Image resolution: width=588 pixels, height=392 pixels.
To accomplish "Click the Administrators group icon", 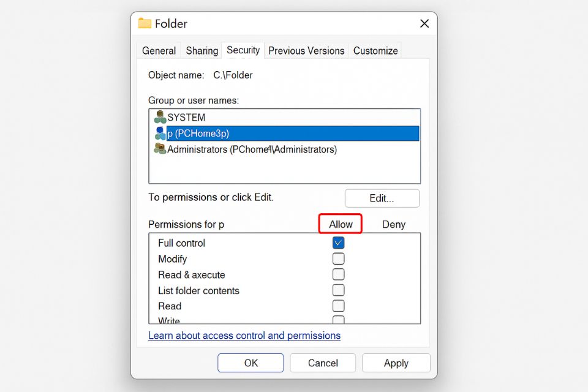I will (160, 149).
